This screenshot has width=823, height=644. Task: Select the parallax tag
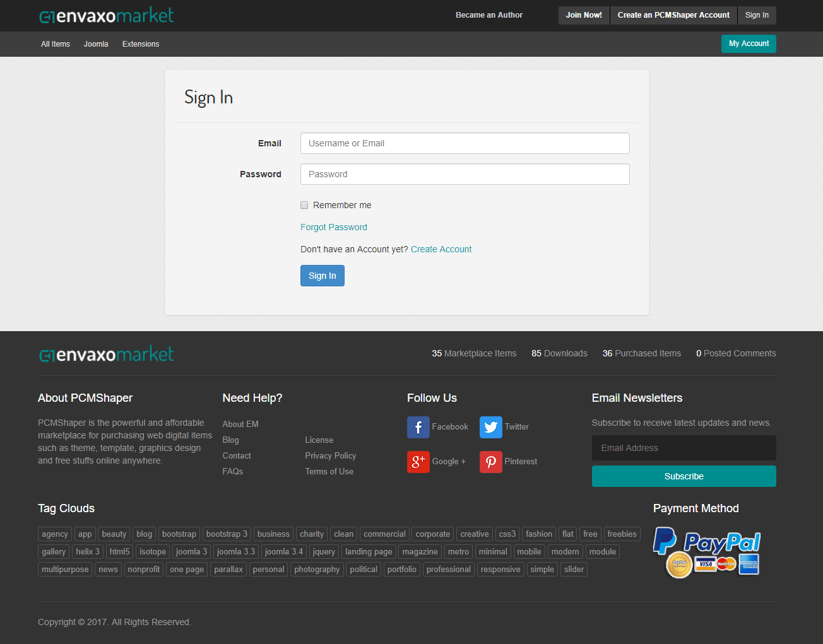(228, 570)
